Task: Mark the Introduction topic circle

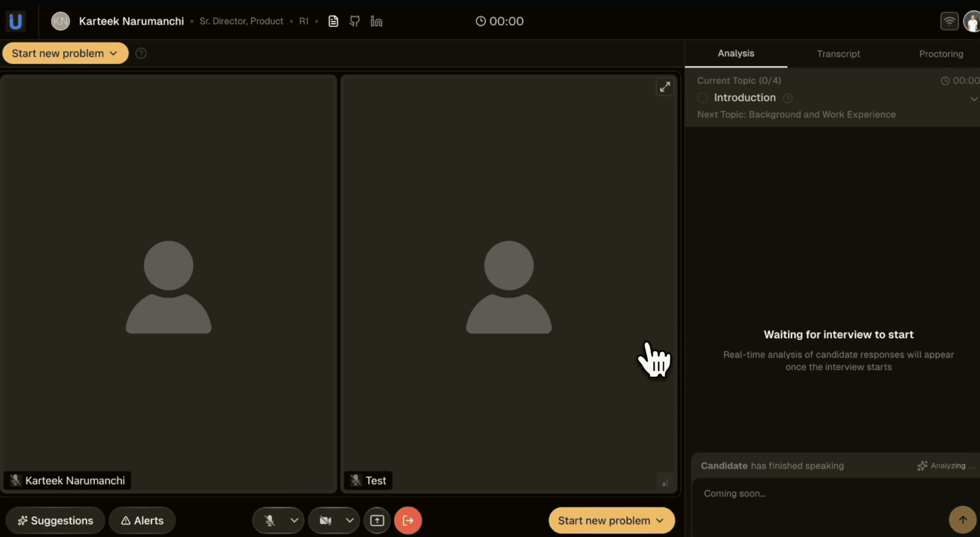Action: (703, 98)
